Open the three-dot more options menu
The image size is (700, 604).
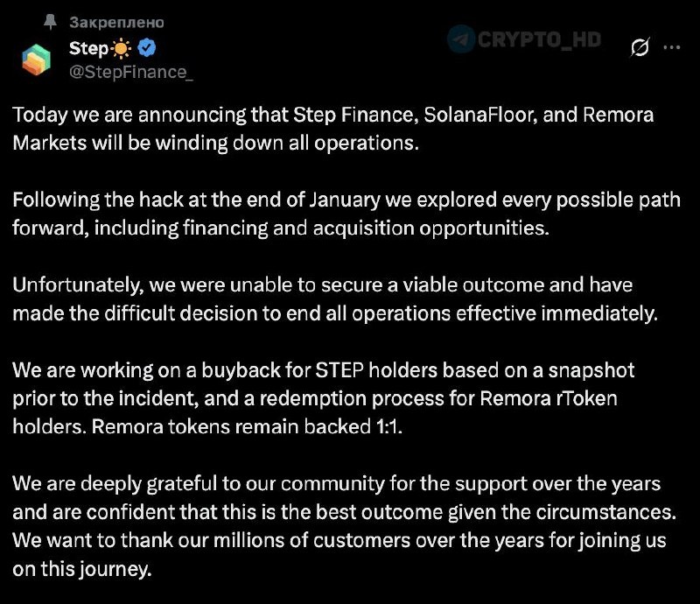pos(672,47)
